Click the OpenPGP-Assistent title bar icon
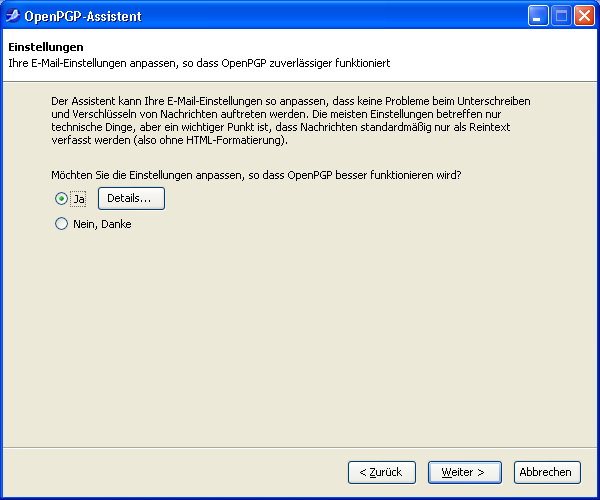Image resolution: width=600 pixels, height=500 pixels. [x=13, y=16]
